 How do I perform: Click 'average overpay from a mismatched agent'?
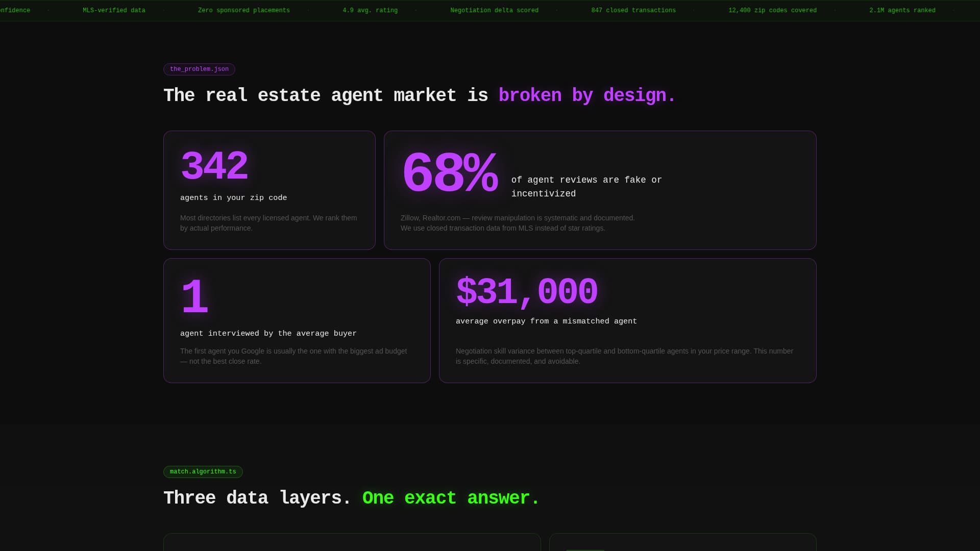coord(546,321)
